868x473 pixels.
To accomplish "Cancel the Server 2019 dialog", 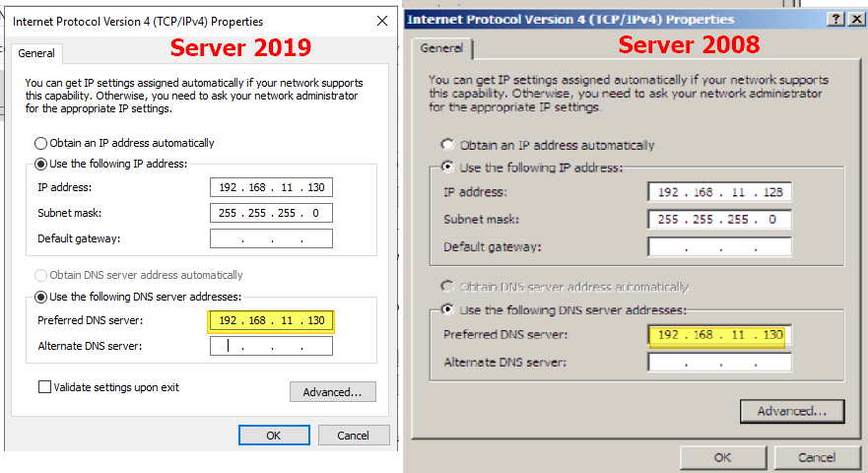I will [x=354, y=436].
